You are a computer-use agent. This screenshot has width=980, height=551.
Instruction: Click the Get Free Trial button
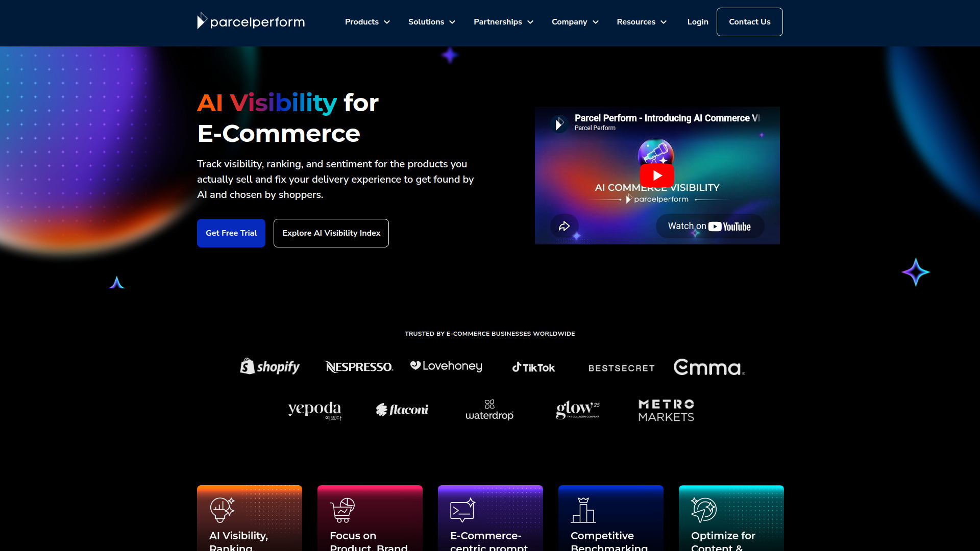click(231, 233)
